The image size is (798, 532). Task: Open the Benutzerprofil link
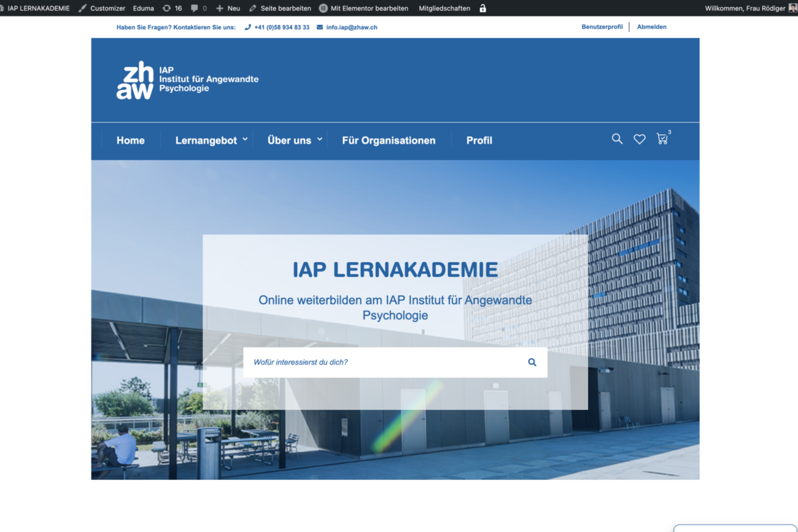point(602,27)
